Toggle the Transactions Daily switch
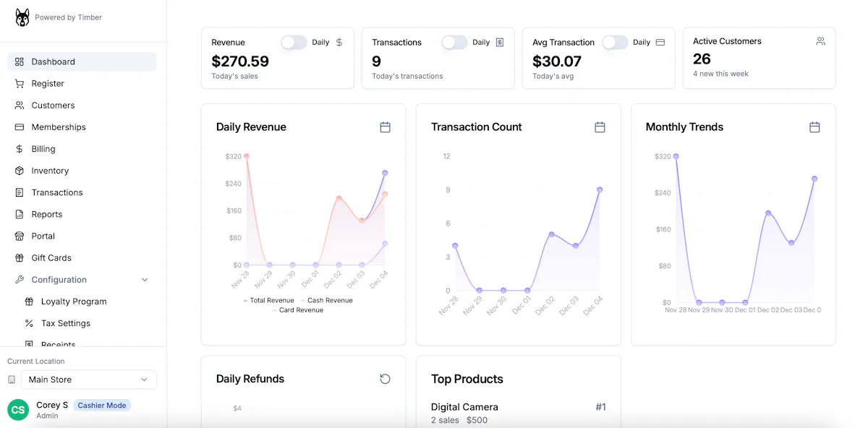The width and height of the screenshot is (868, 428). point(454,42)
